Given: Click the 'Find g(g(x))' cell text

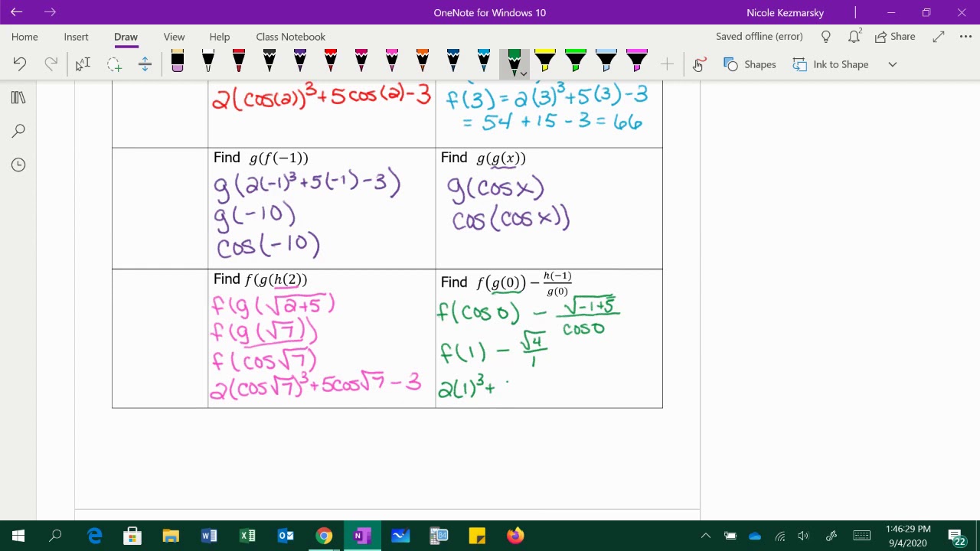Looking at the screenshot, I should coord(483,158).
